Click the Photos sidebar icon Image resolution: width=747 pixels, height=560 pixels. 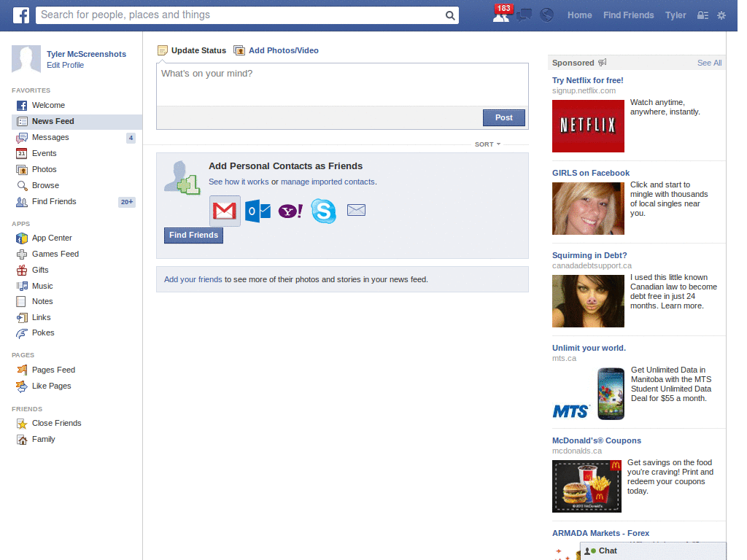pos(22,169)
